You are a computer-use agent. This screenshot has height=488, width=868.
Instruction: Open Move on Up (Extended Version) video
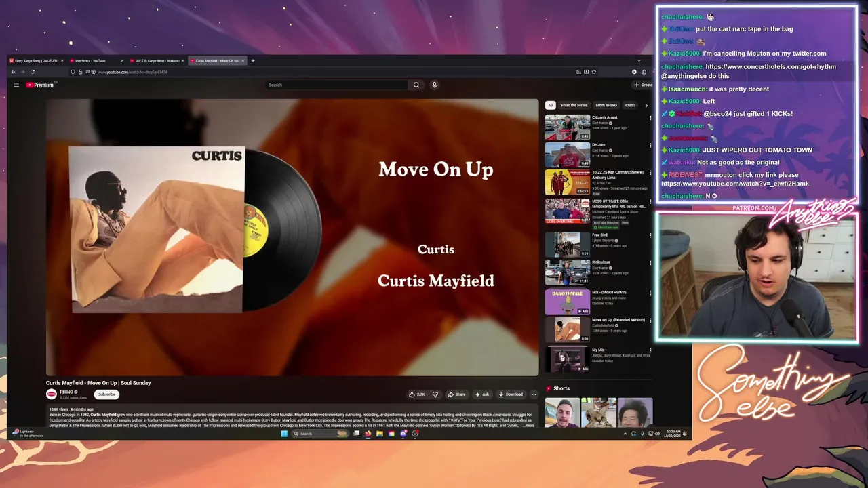(568, 329)
